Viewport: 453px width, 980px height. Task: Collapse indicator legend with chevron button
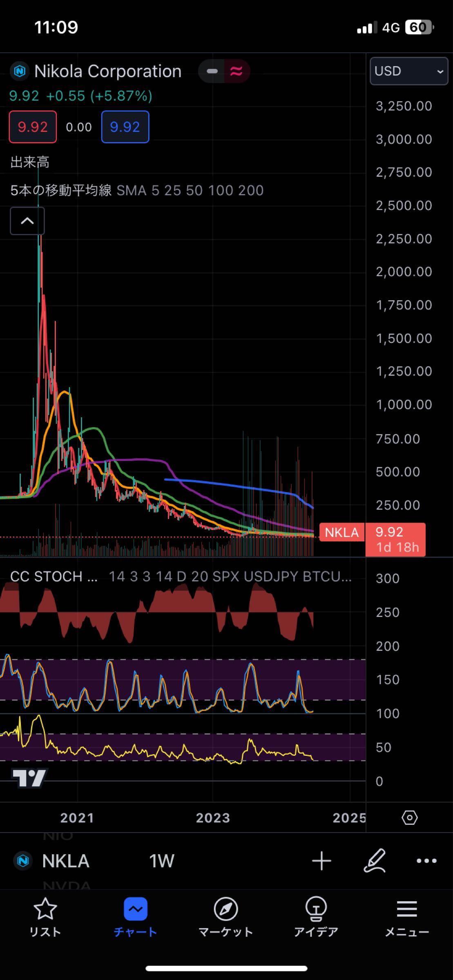pos(27,221)
